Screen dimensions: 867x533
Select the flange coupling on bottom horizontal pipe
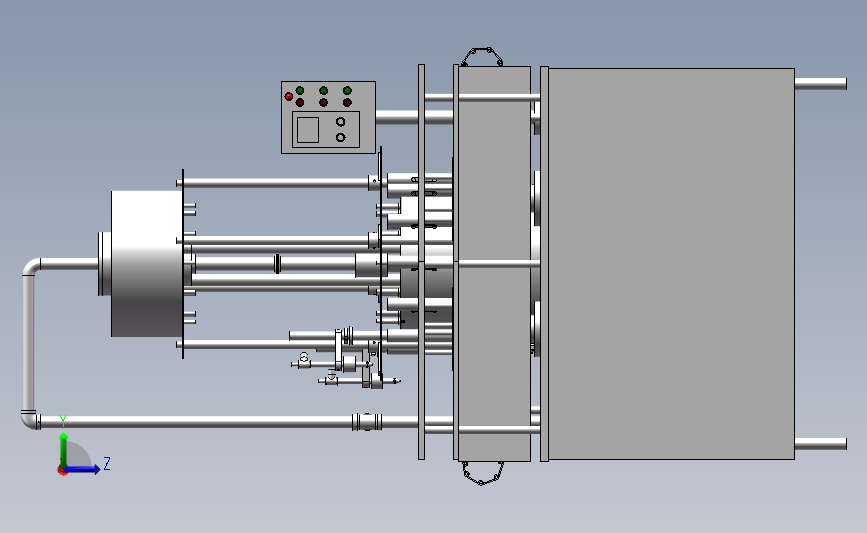pyautogui.click(x=367, y=422)
